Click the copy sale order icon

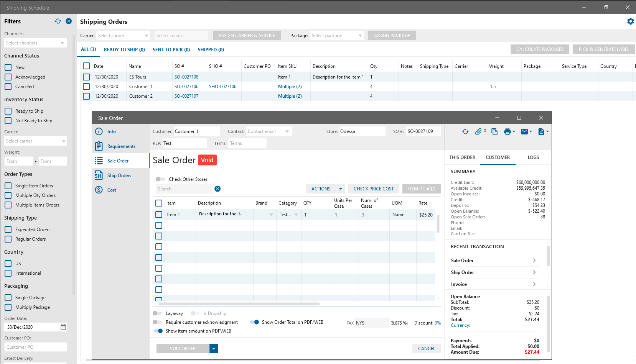click(x=494, y=132)
